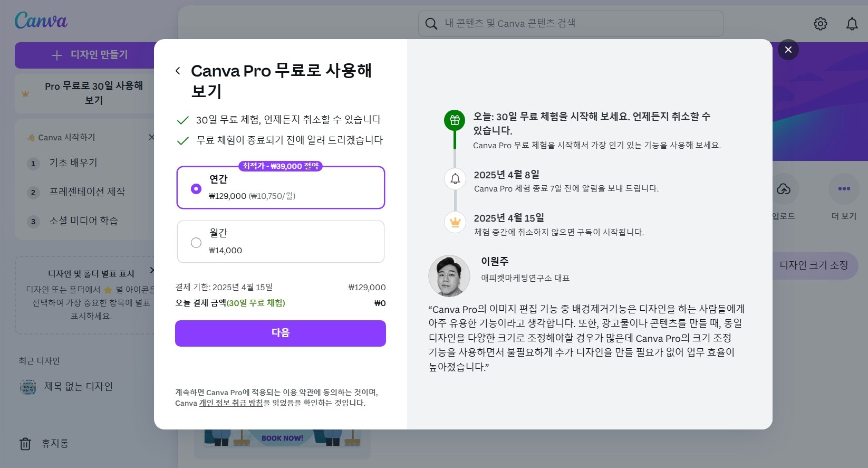Click the 최적가 - ₩39,000 절약 badge
Viewport: 868px width, 468px height.
pos(281,166)
